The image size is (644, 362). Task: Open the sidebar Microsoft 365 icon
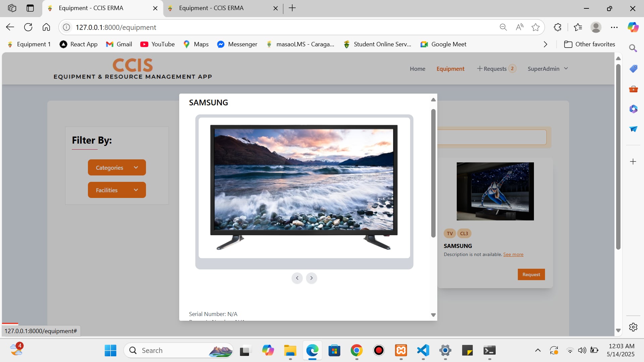(633, 109)
